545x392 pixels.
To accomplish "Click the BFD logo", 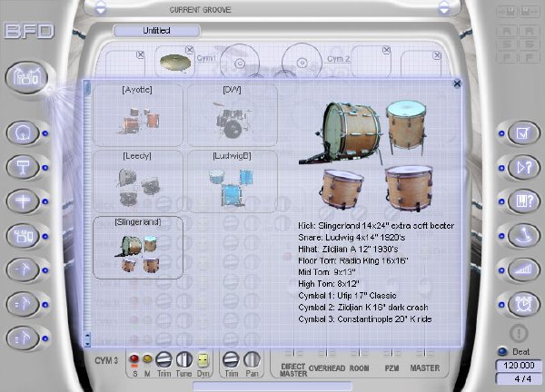I will [29, 31].
